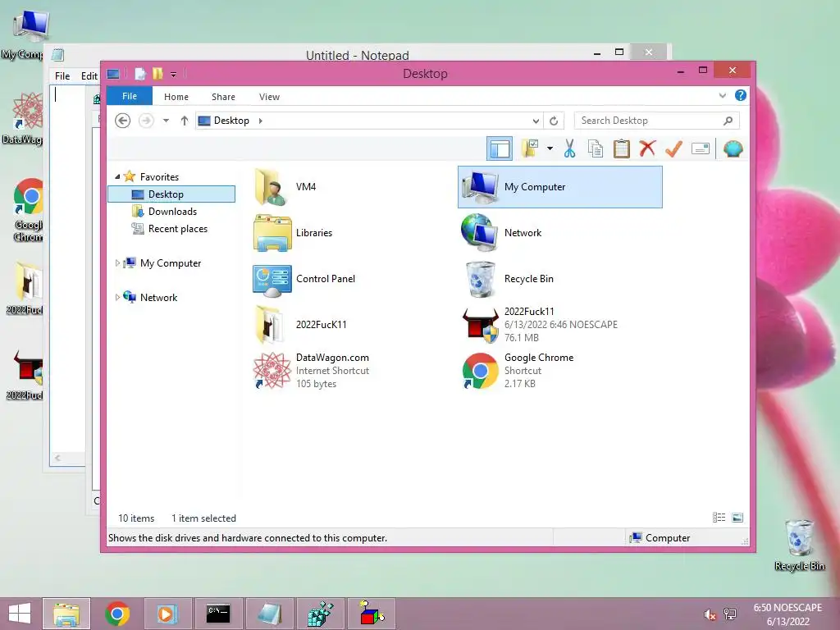Switch to the Share ribbon tab

coord(223,97)
